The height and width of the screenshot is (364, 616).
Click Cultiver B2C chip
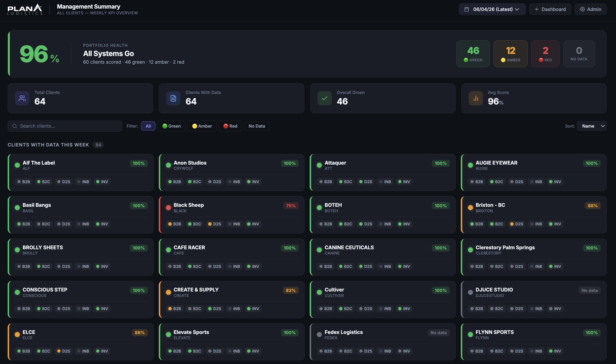346,309
